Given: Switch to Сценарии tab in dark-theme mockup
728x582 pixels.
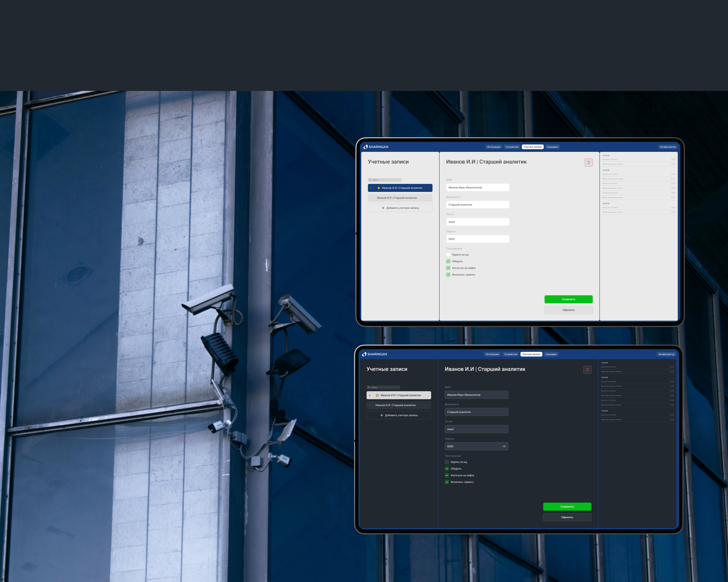Looking at the screenshot, I should [x=551, y=354].
